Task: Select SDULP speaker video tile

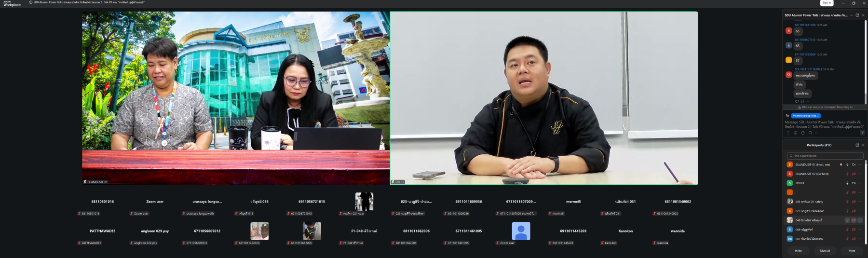Action: click(x=544, y=98)
